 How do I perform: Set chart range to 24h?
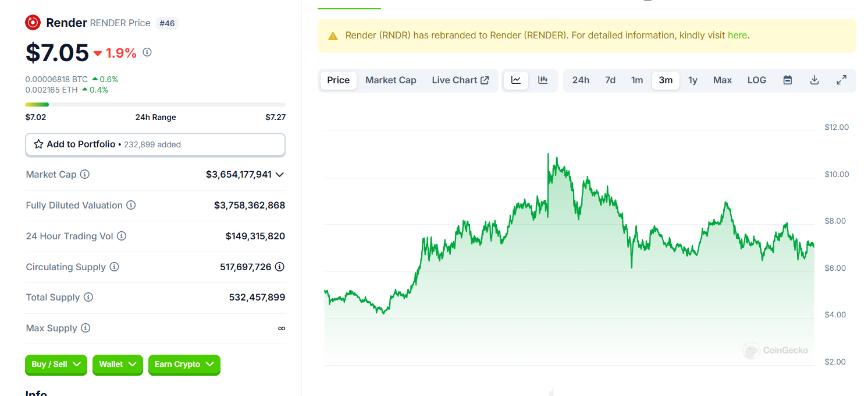(581, 80)
